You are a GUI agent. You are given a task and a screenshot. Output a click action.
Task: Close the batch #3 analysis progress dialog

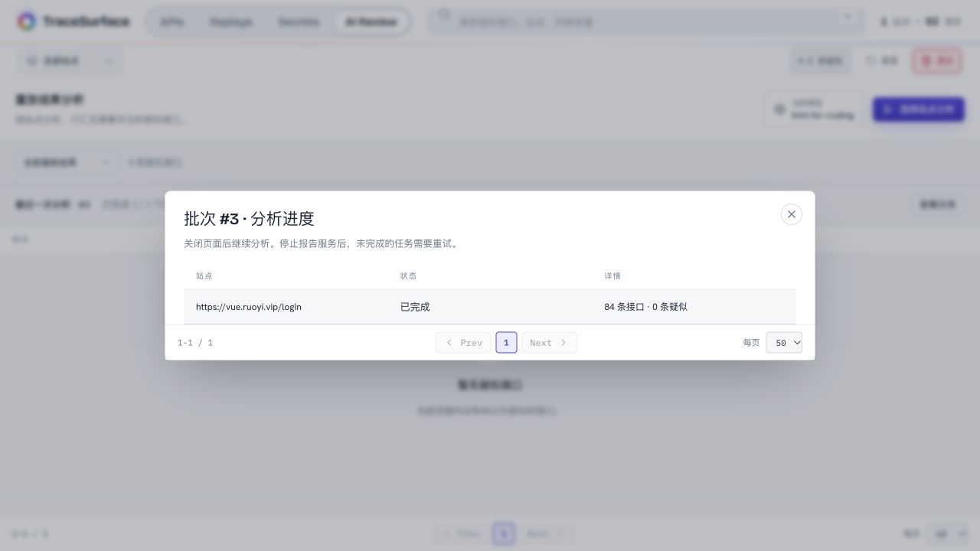(x=791, y=214)
